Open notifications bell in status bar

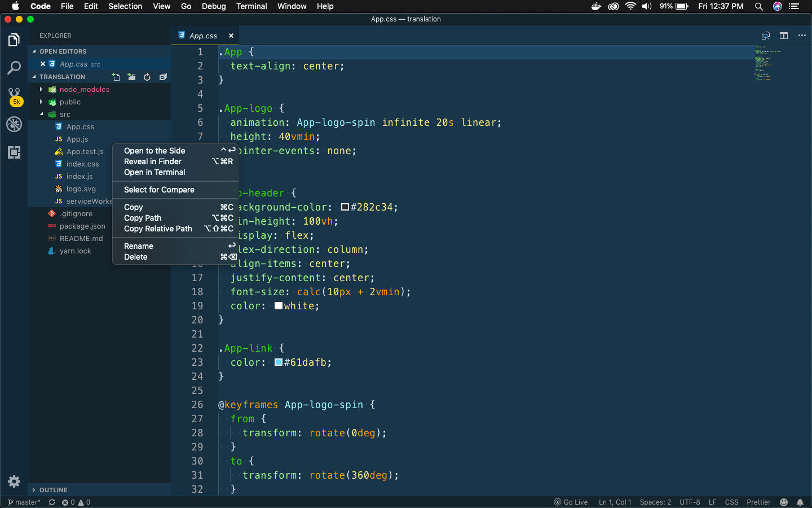(x=800, y=502)
